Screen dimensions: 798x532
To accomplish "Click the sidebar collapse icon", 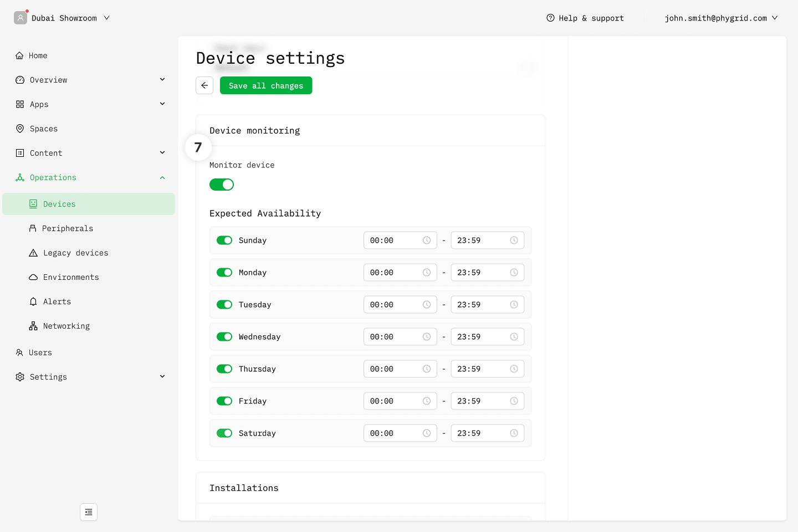I will tap(89, 512).
